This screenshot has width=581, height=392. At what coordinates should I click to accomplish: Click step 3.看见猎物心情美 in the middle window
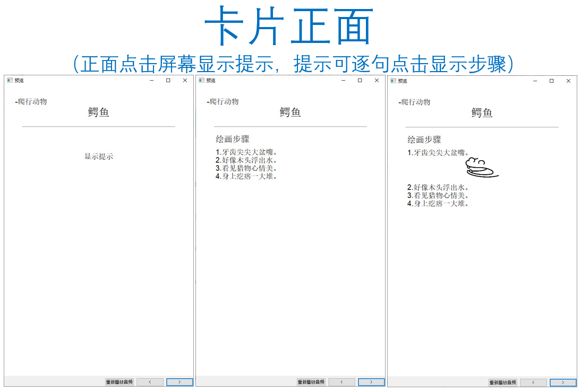(246, 169)
